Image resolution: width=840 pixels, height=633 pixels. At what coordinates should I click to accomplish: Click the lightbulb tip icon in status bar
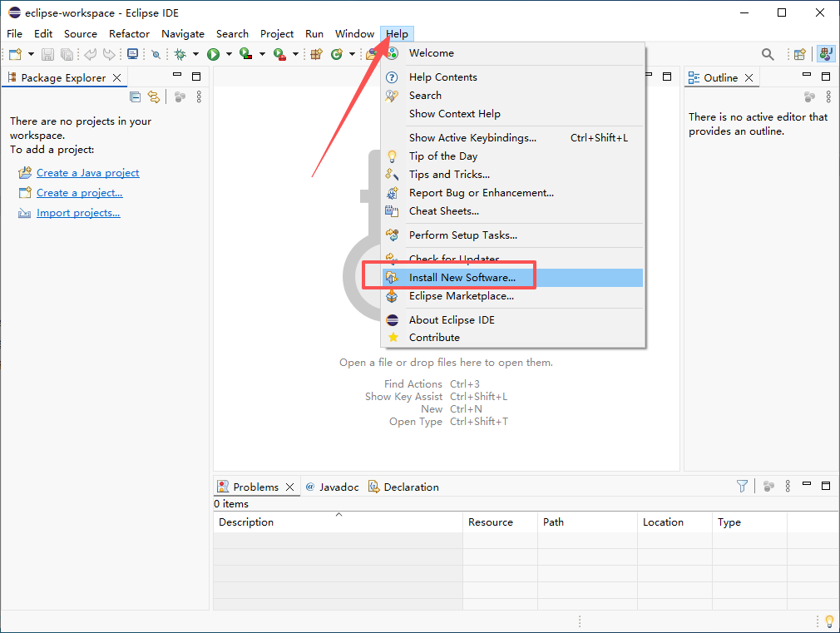click(829, 621)
